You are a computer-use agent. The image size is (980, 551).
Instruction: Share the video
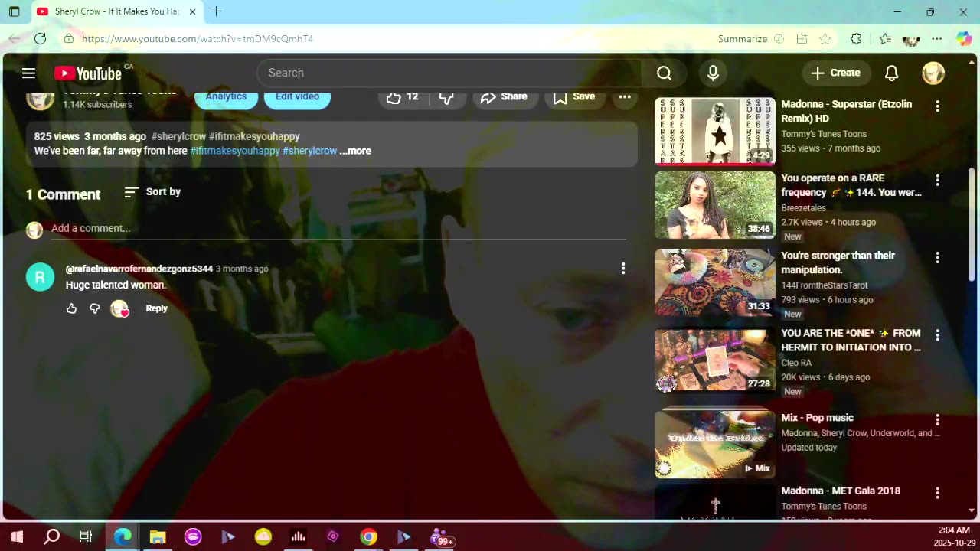click(x=504, y=97)
